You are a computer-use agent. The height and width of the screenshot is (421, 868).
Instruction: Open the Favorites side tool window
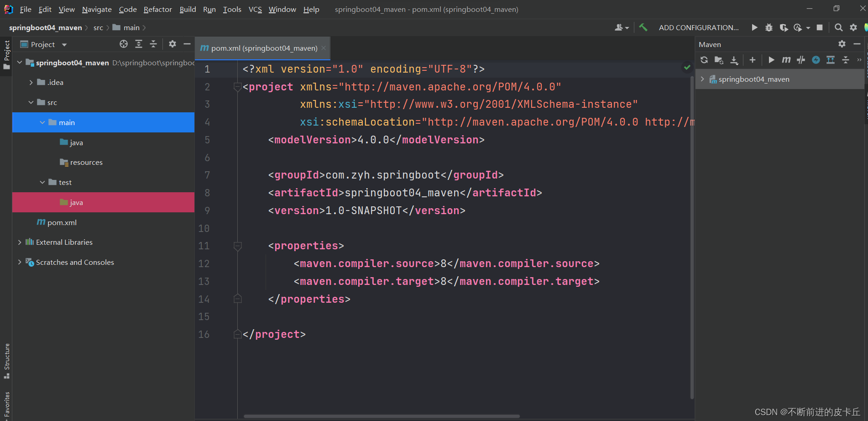tap(6, 405)
